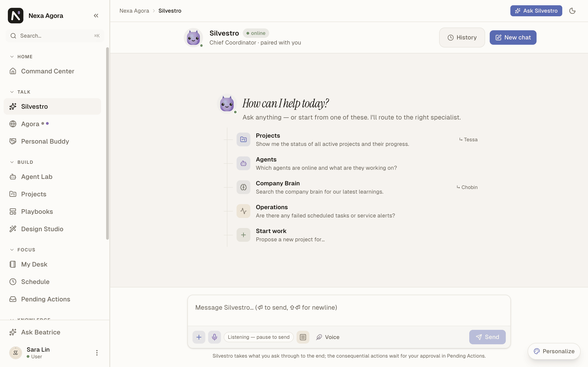Collapse the FOCUS section chevron
The image size is (588, 367).
tap(12, 250)
